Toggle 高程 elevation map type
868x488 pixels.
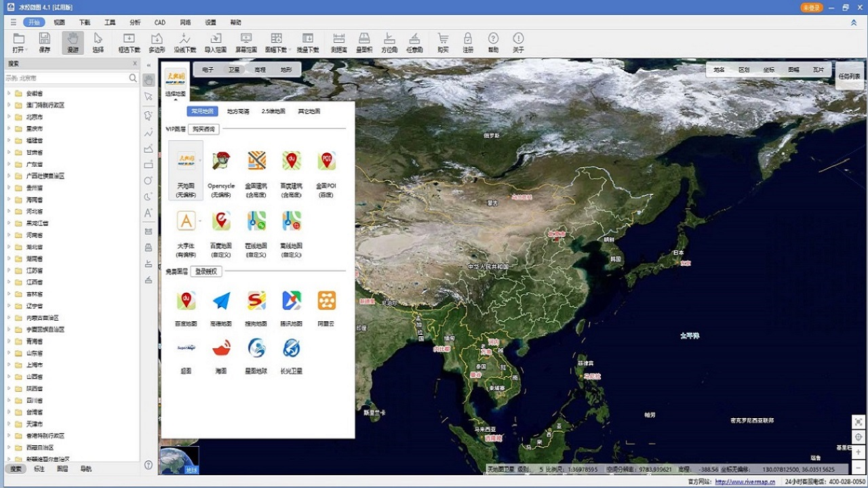260,70
